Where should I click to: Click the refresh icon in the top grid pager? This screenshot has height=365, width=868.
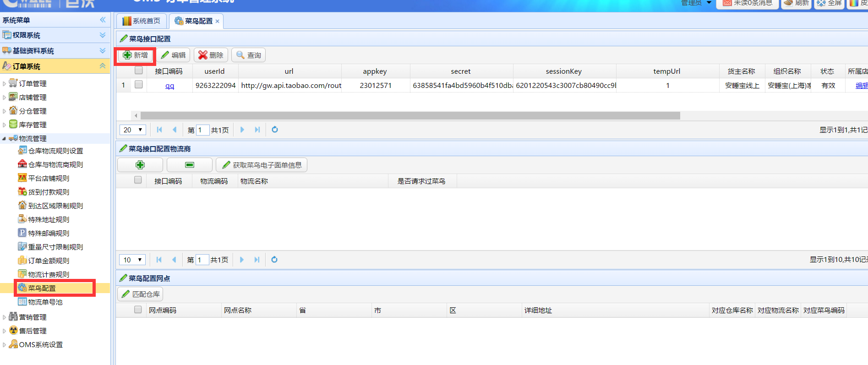coord(275,130)
